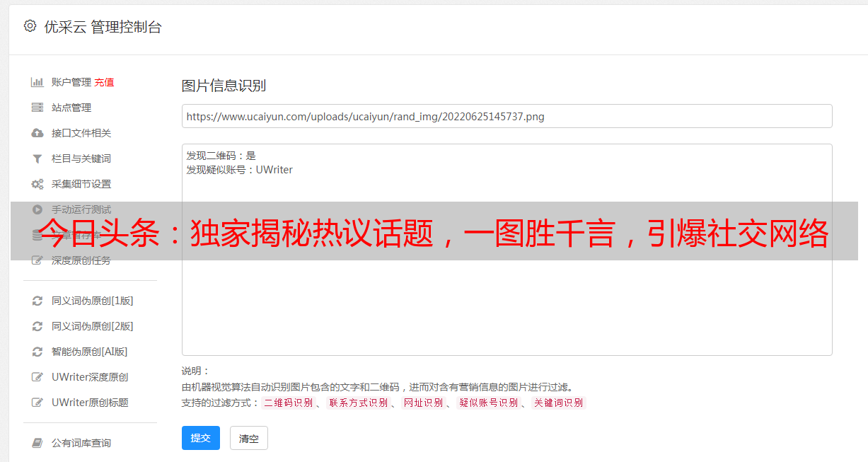Screen dimensions: 868x462
Task: Click the result line 发现二维码:是
Action: tap(221, 156)
